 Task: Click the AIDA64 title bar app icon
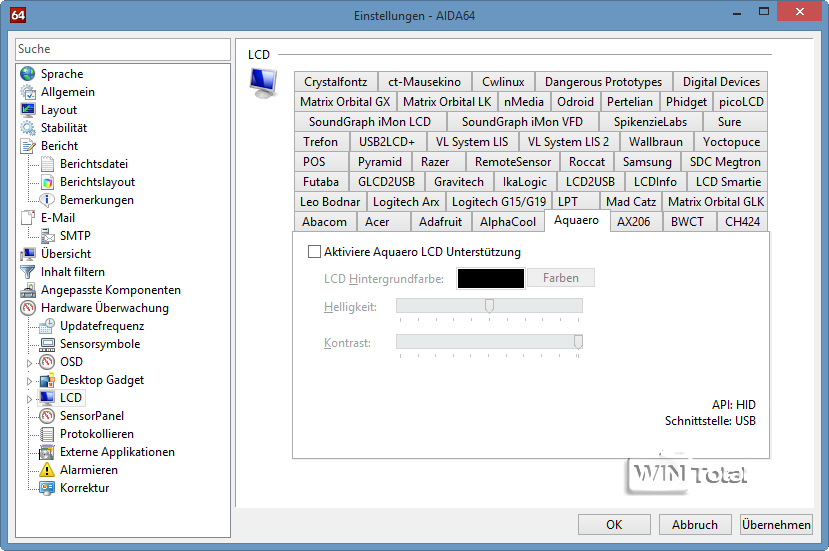[18, 15]
